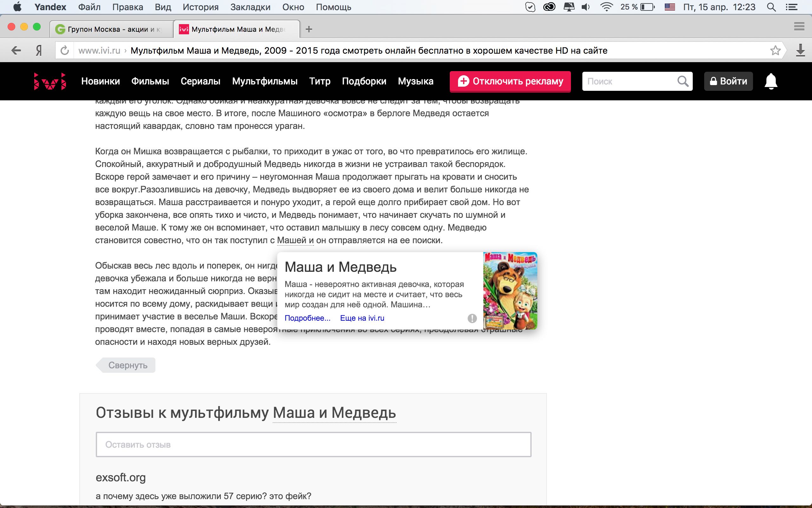
Task: Open the Помощь menu
Action: coord(334,7)
